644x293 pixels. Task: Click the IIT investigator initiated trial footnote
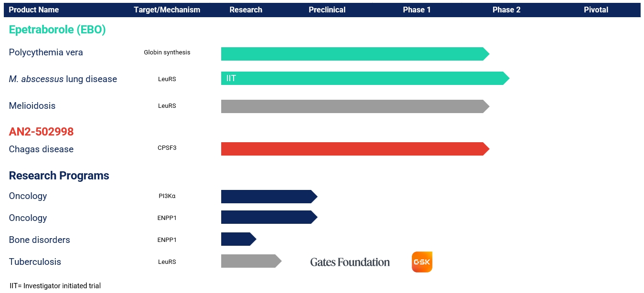pos(55,286)
